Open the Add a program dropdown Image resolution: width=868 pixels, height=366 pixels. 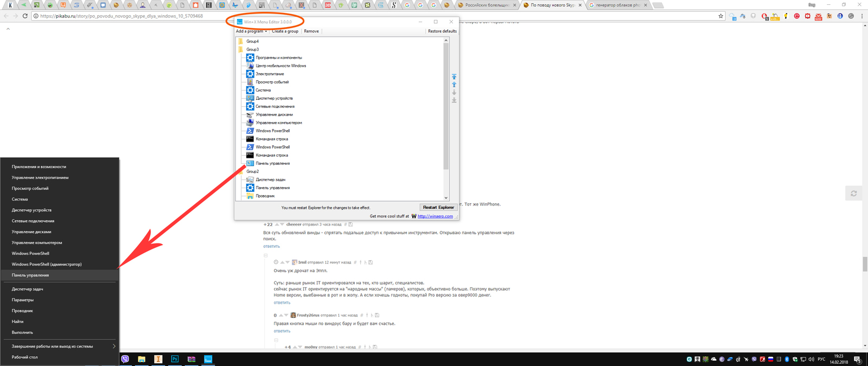(251, 31)
